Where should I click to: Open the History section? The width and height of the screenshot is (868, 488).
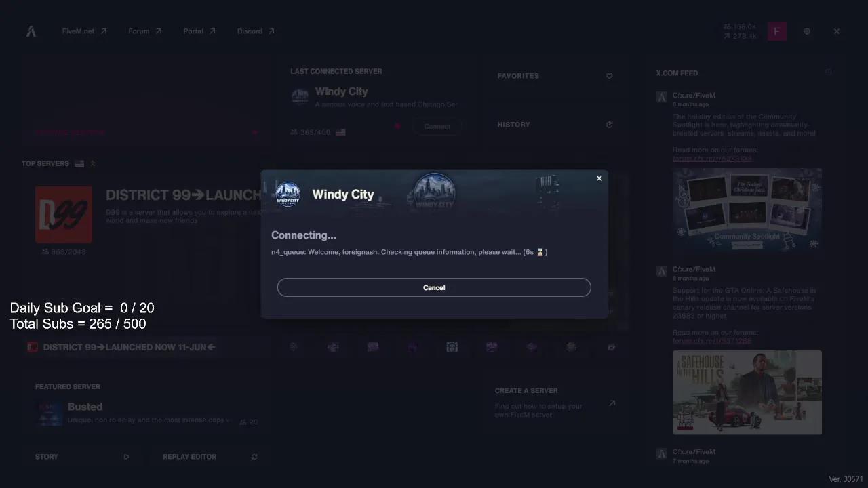point(555,125)
